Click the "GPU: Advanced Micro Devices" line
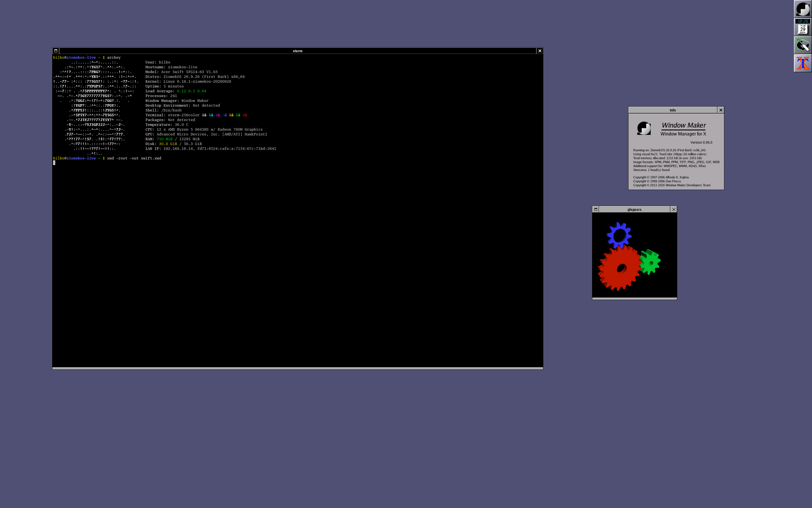Viewport: 812px width, 508px height. [206, 134]
